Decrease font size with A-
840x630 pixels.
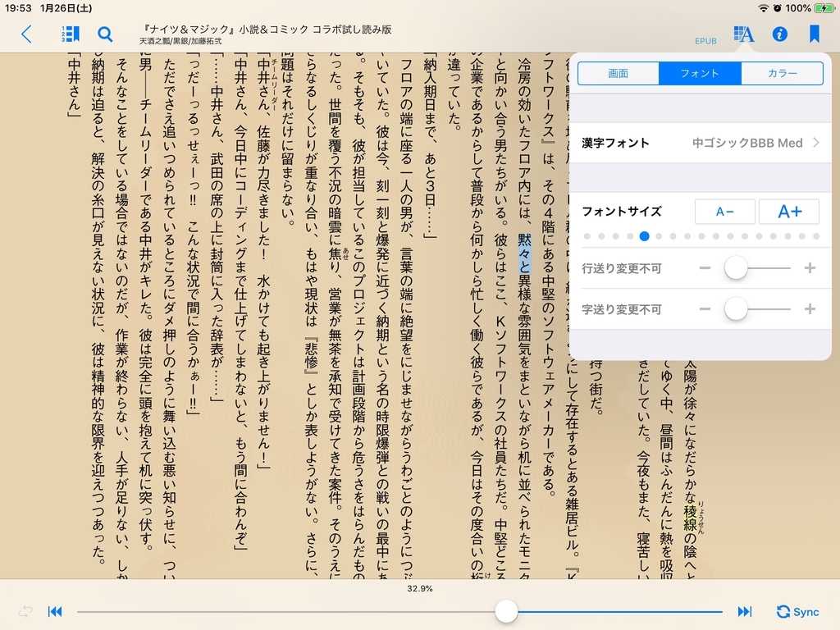coord(724,211)
